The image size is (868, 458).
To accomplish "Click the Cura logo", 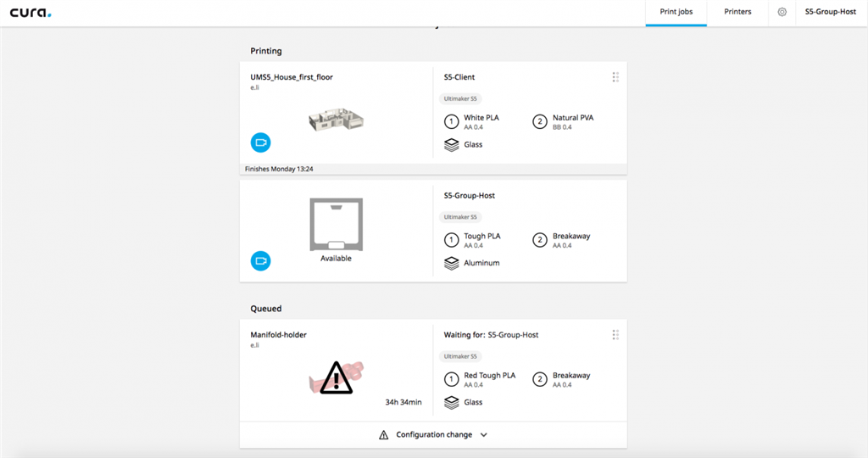I will 31,13.
